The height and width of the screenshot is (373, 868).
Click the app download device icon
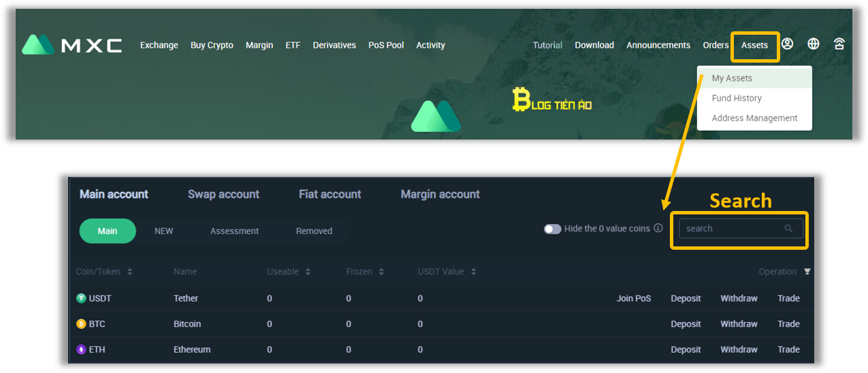click(x=839, y=44)
